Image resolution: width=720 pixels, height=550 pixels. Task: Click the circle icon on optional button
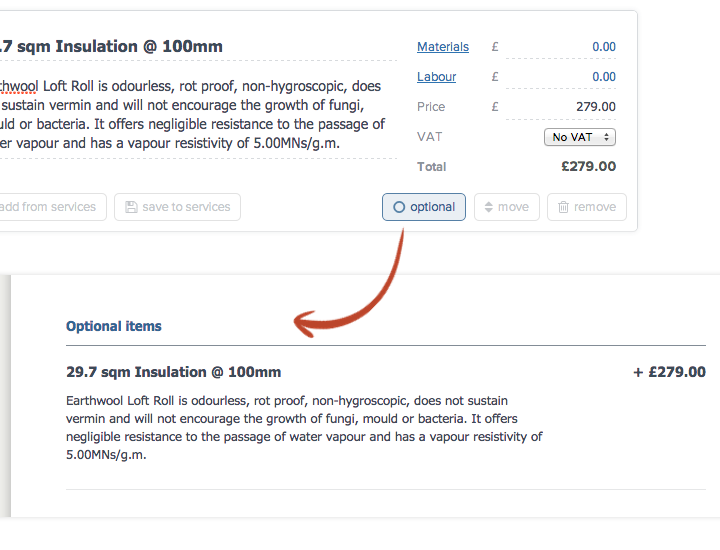coord(399,207)
